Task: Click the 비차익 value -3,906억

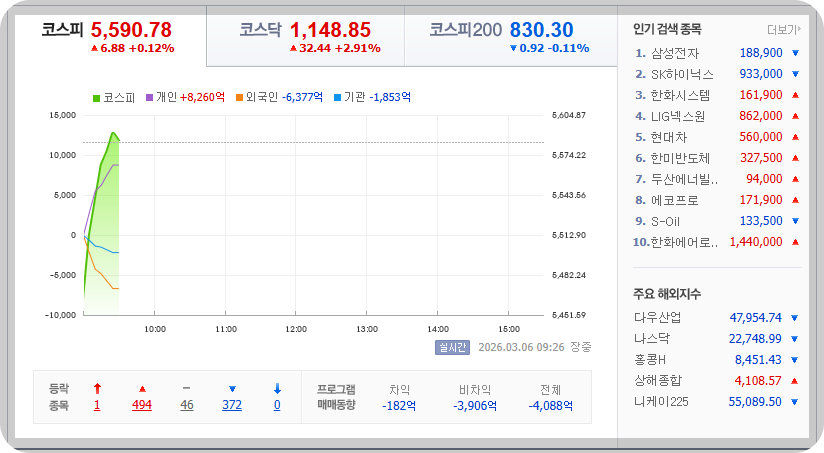Action: pos(475,406)
